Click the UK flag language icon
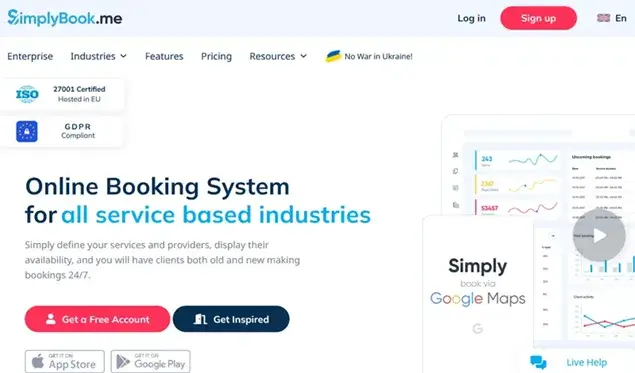This screenshot has height=373, width=635. click(x=603, y=18)
